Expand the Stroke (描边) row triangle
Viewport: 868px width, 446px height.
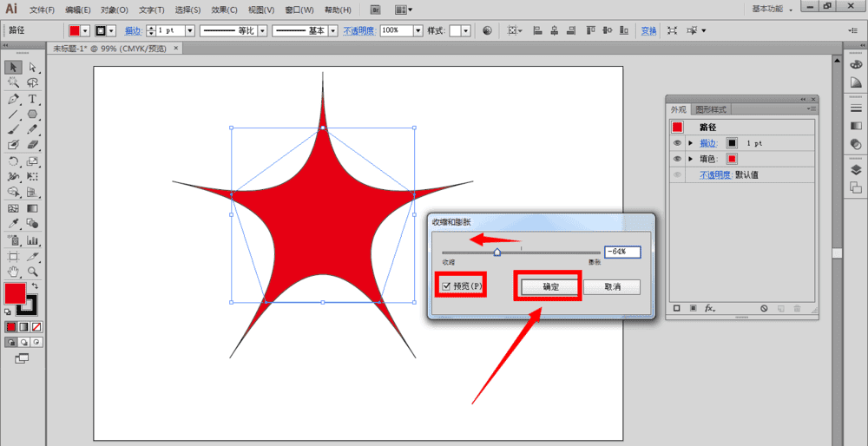click(x=690, y=143)
